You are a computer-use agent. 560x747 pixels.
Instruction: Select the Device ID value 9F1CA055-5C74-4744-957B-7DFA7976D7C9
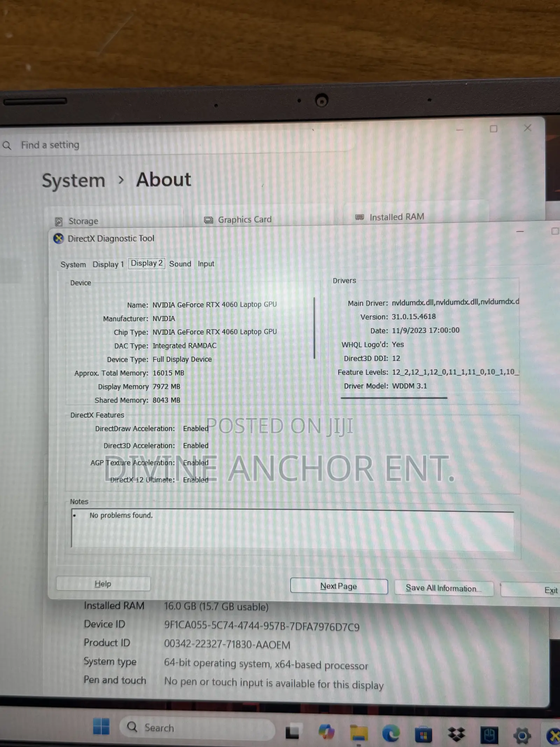(x=262, y=626)
